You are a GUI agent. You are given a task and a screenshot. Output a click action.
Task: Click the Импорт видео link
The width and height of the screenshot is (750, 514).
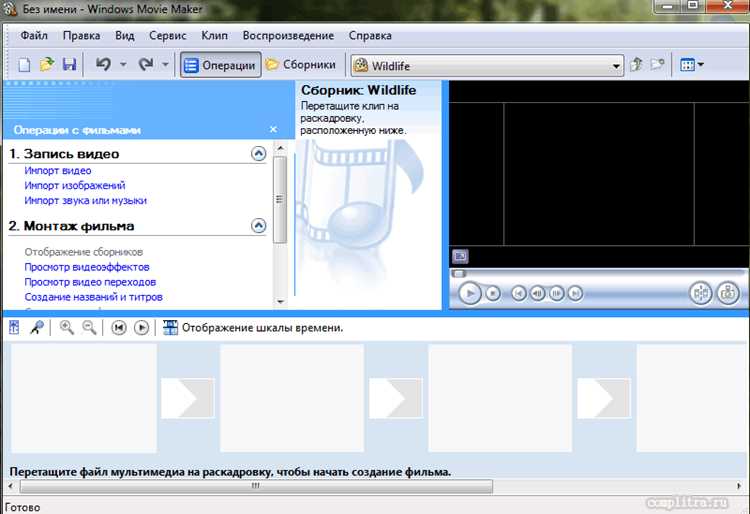coord(58,171)
